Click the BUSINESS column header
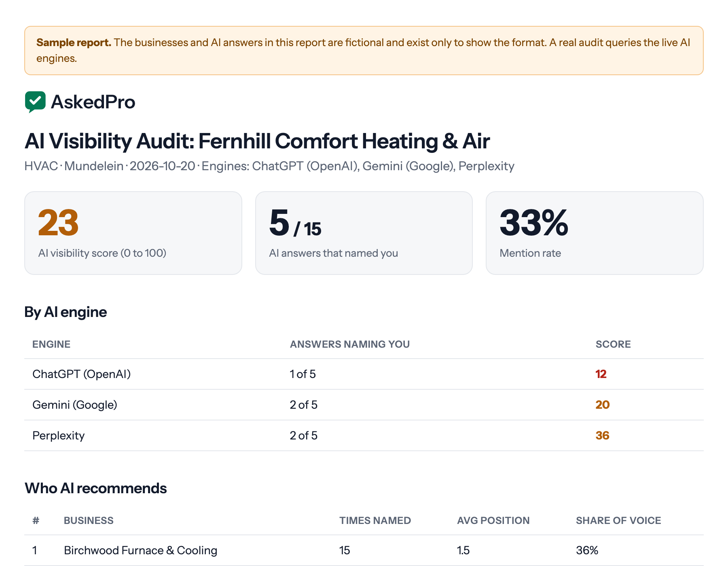This screenshot has width=728, height=566. pos(89,520)
